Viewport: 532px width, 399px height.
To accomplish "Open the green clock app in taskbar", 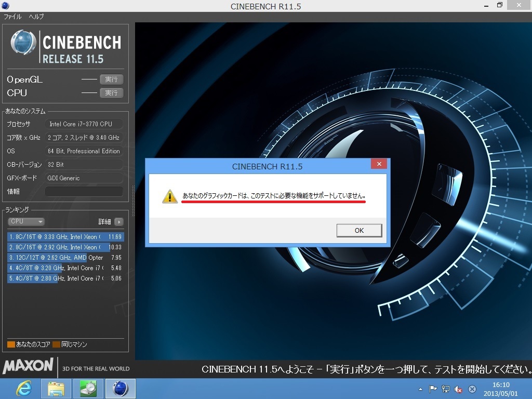I will coord(88,389).
